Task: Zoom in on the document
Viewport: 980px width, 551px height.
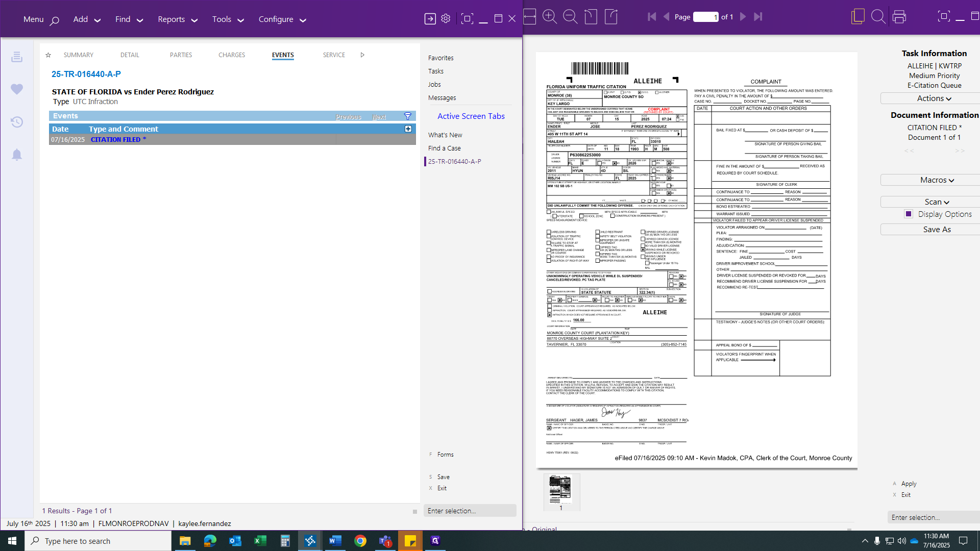Action: click(550, 17)
